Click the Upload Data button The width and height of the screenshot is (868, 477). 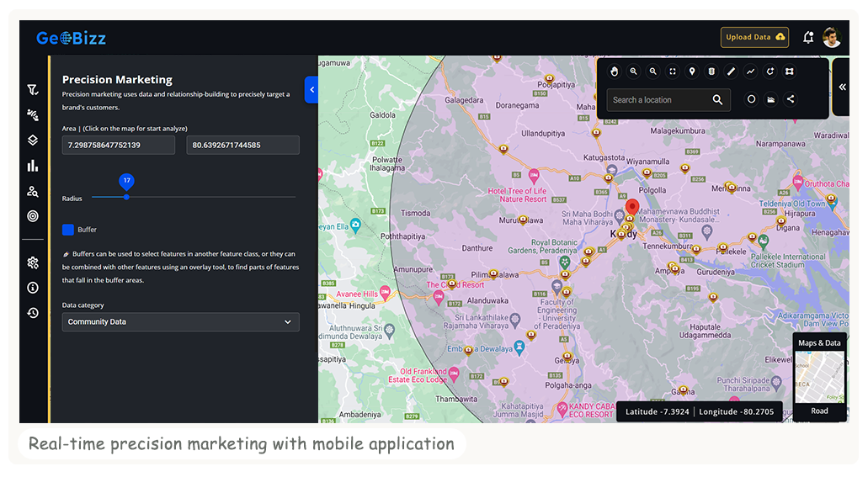point(754,37)
